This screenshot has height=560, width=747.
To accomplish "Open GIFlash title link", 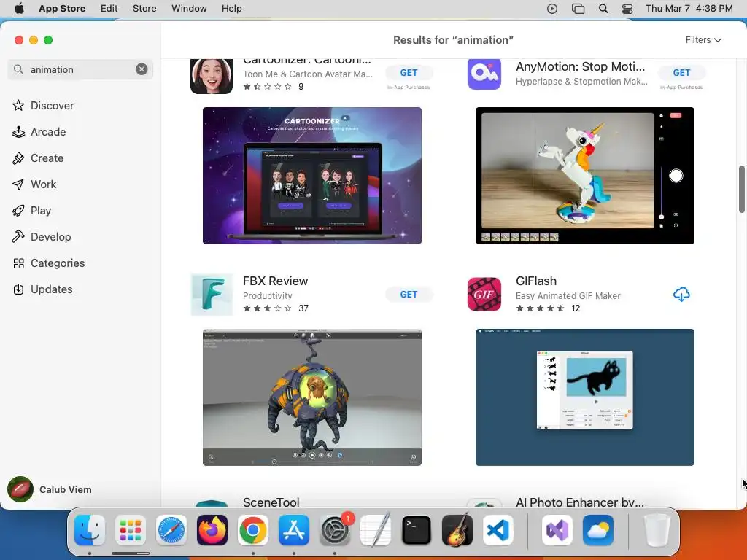I will click(x=536, y=281).
